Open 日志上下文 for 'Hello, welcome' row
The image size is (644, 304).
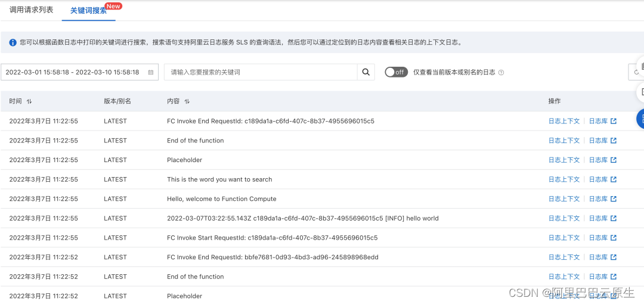click(x=564, y=199)
